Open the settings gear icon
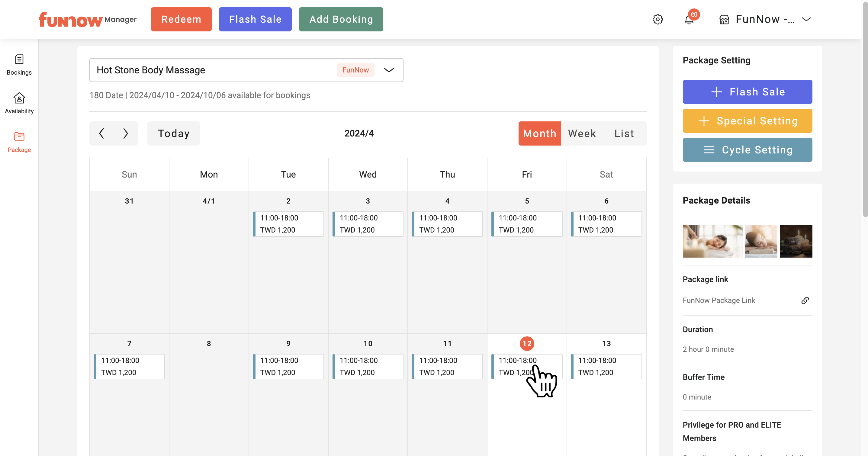 (x=657, y=19)
